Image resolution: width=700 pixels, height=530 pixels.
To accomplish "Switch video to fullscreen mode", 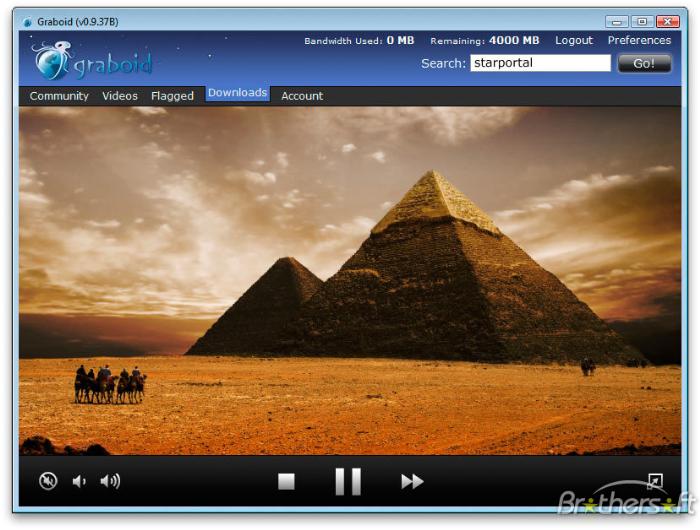I will coord(655,481).
